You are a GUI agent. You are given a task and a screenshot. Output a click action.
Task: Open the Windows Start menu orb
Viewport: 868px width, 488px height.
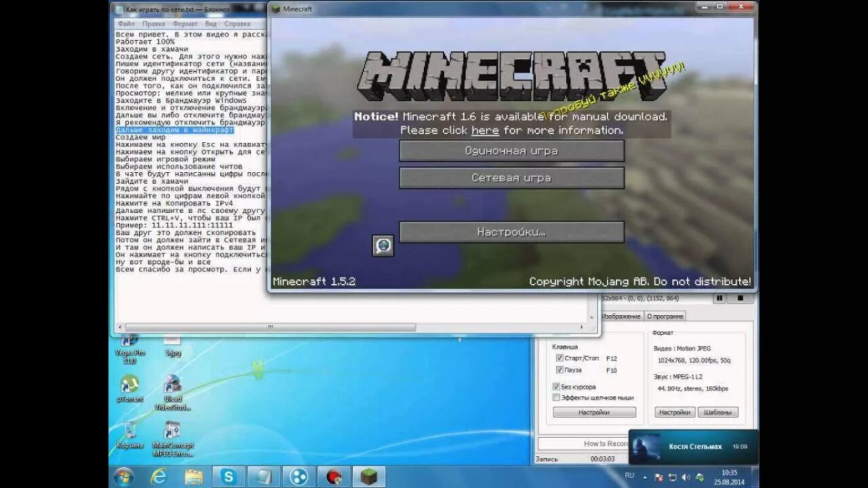tap(123, 476)
